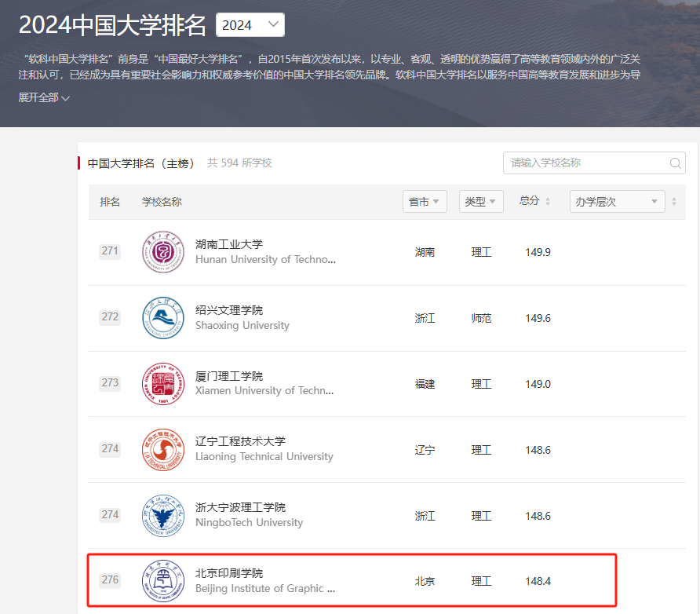Viewport: 700px width, 614px height.
Task: Type in the 请输入学校名称 search field
Action: pos(585,163)
